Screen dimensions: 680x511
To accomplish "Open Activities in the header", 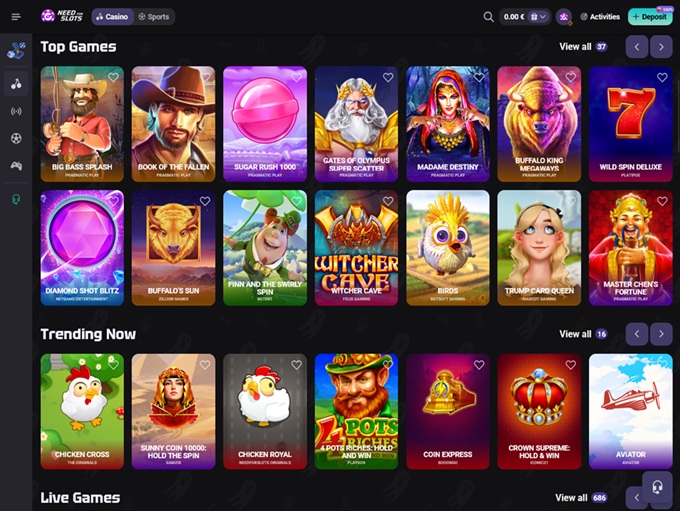I will point(600,17).
